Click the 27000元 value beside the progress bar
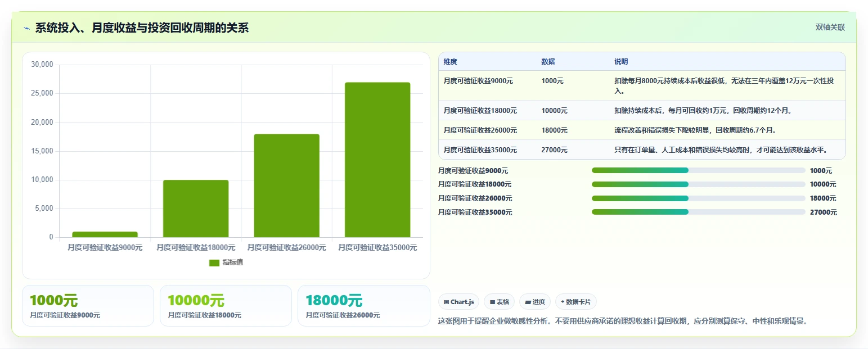868x349 pixels. 824,212
